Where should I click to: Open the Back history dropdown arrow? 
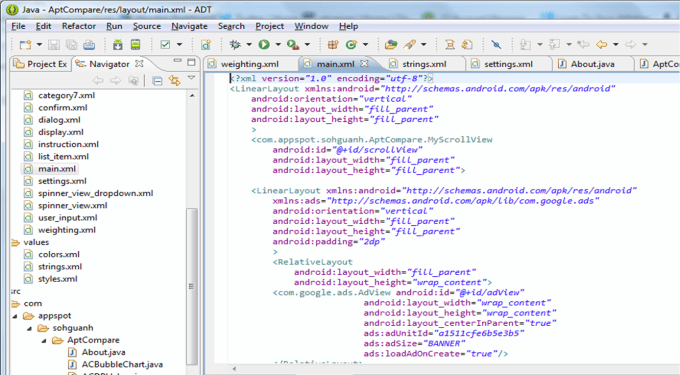tap(615, 45)
